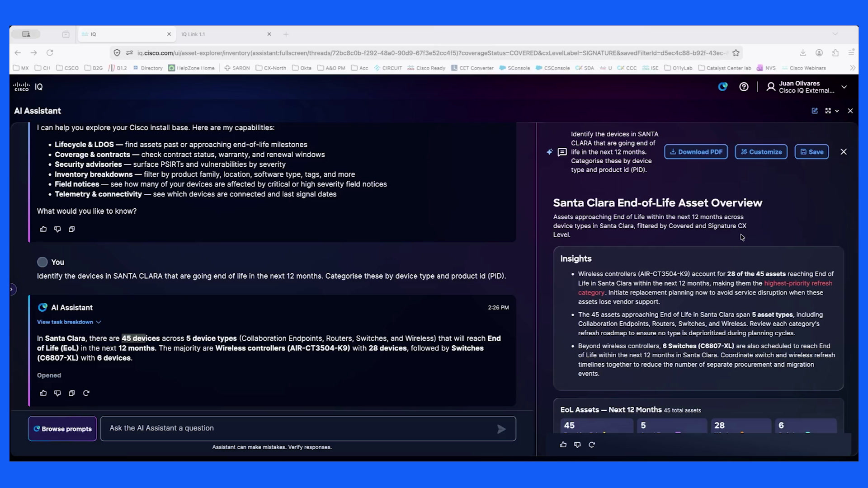Screen dimensions: 868x488
Task: Show more bookmarks with the overflow chevron
Action: pos(853,68)
